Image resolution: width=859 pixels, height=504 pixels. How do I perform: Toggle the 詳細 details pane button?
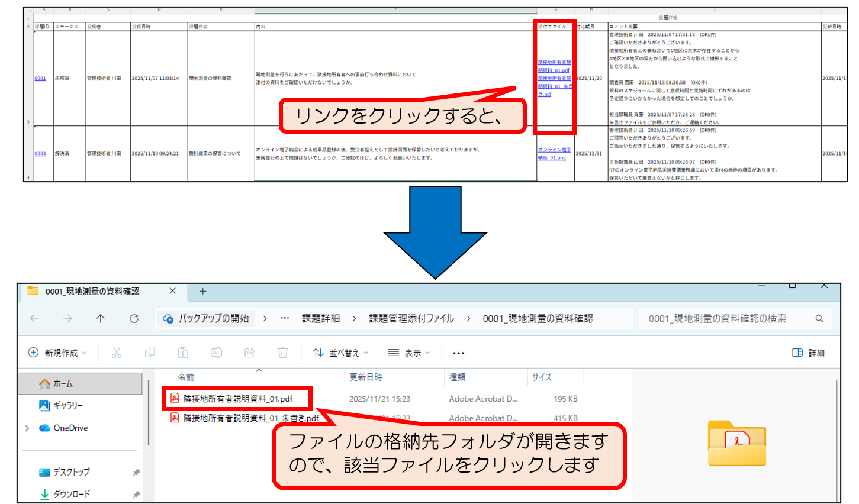808,353
